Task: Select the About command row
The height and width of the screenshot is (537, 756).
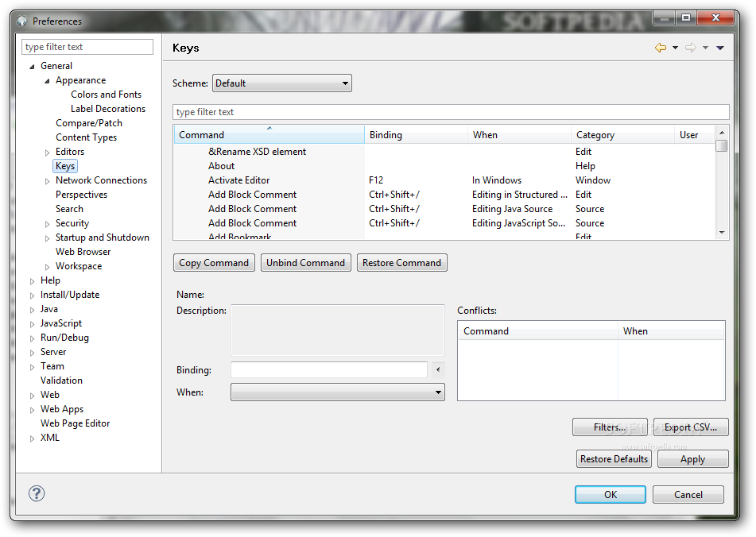Action: click(x=444, y=166)
